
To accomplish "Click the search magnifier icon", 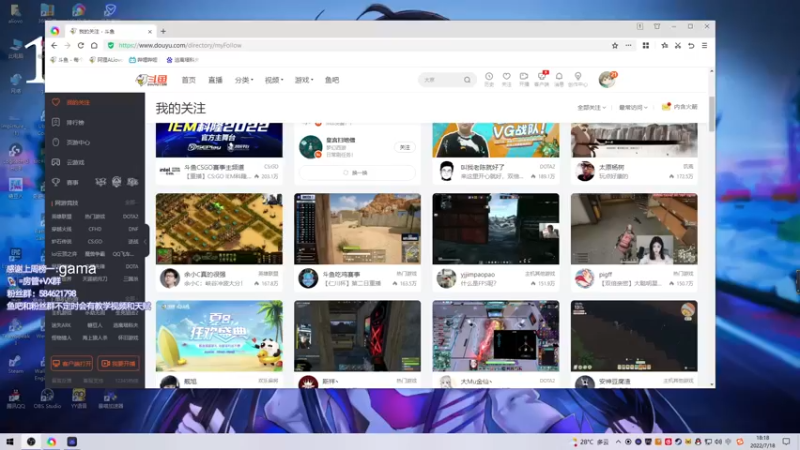I will pos(467,80).
